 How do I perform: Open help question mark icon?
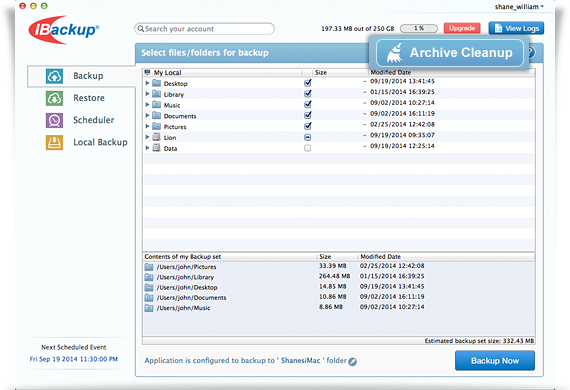point(531,53)
